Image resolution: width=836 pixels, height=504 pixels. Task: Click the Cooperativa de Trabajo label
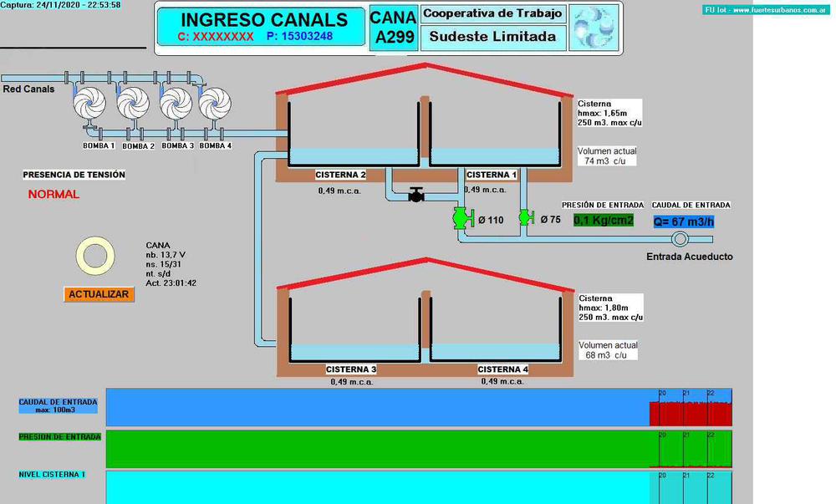pyautogui.click(x=492, y=14)
